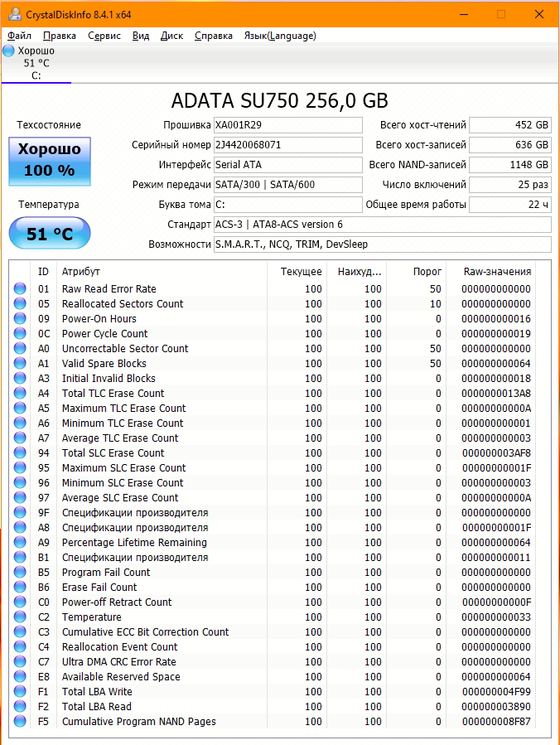560x745 pixels.
Task: Click the CrystalDiskInfo app icon in title bar
Action: (x=15, y=14)
